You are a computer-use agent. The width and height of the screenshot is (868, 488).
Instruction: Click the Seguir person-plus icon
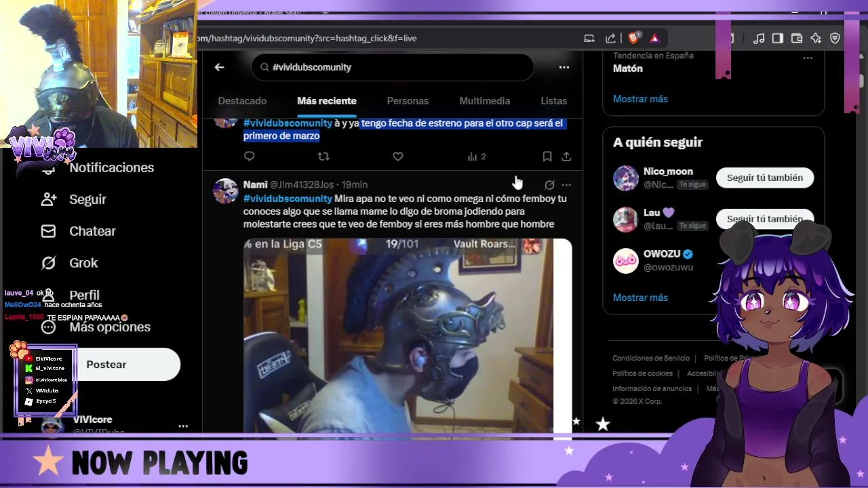(48, 199)
